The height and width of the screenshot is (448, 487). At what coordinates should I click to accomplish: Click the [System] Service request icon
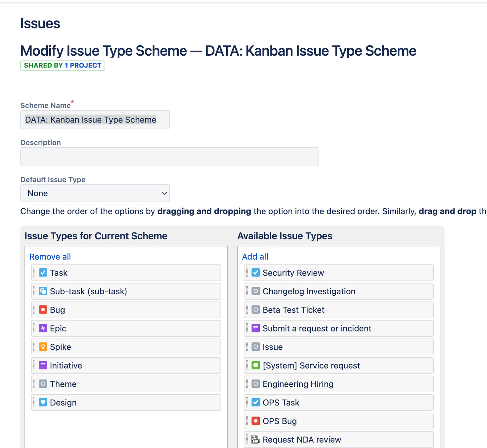tap(255, 365)
